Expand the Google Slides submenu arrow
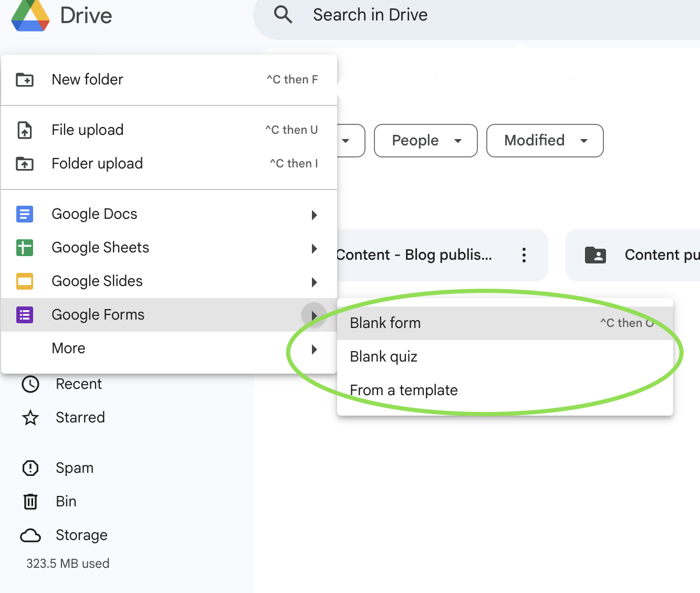 click(314, 282)
